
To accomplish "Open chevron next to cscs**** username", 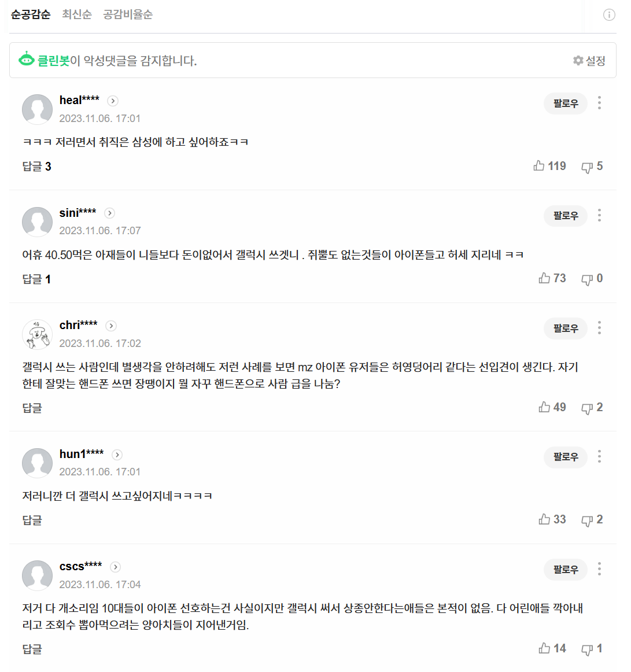I will pos(116,567).
